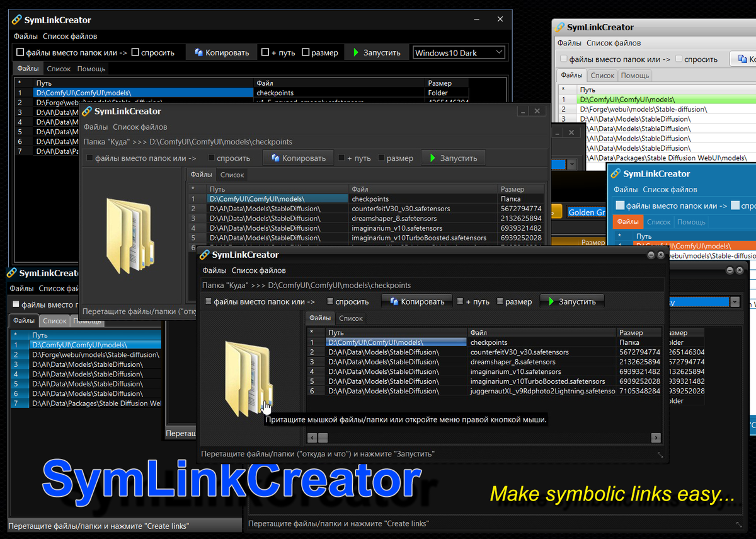Enable the 'файлы вместо папок или ->' checkbox
Screen dimensions: 756x539
209,301
